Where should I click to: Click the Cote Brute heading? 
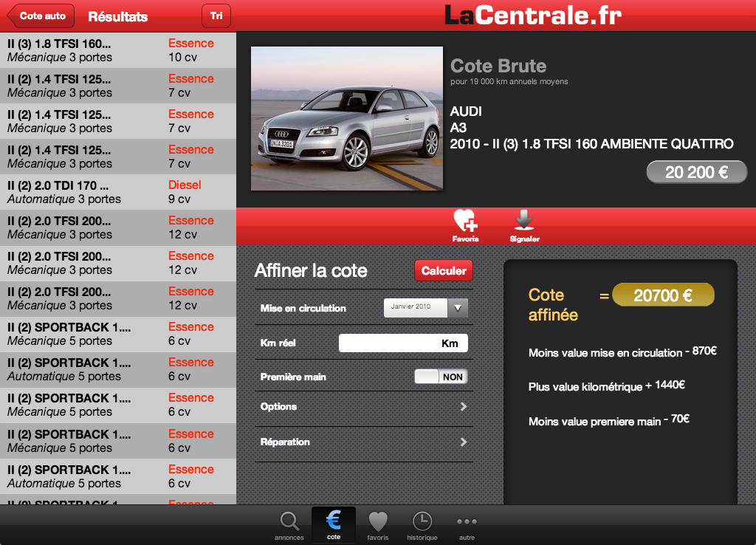click(x=498, y=66)
